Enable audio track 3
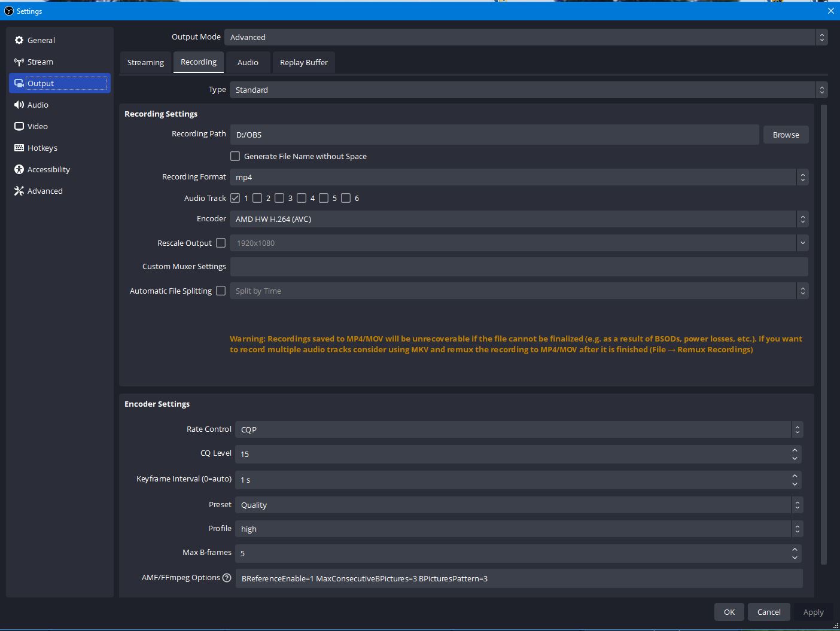The width and height of the screenshot is (840, 631). pos(279,198)
